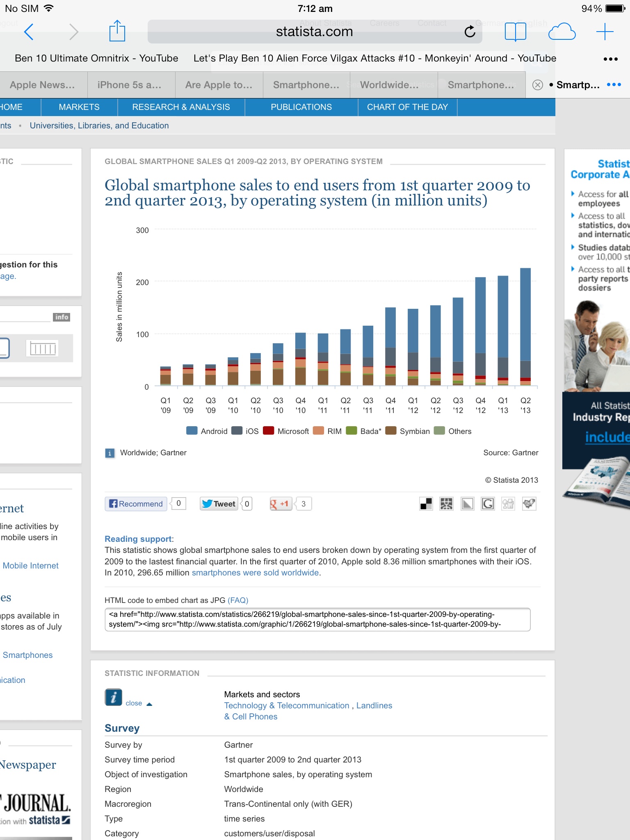Add a new tab with plus icon
This screenshot has height=840, width=630.
[605, 32]
